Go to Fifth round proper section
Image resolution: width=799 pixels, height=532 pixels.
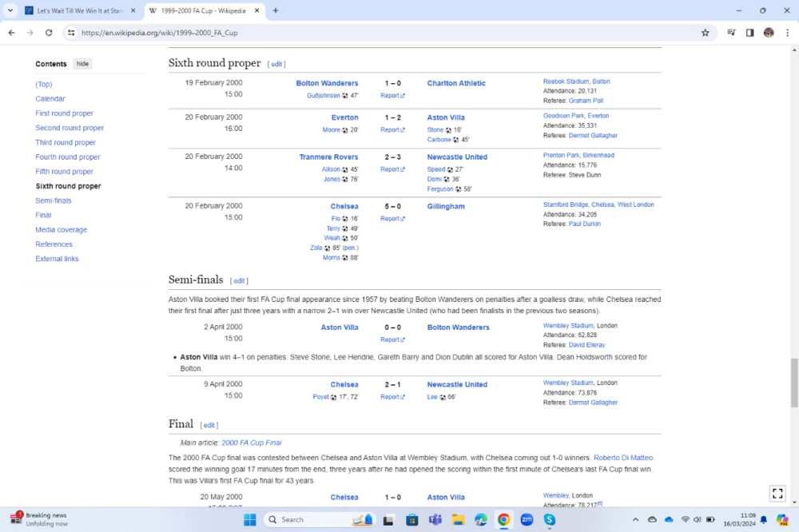64,171
